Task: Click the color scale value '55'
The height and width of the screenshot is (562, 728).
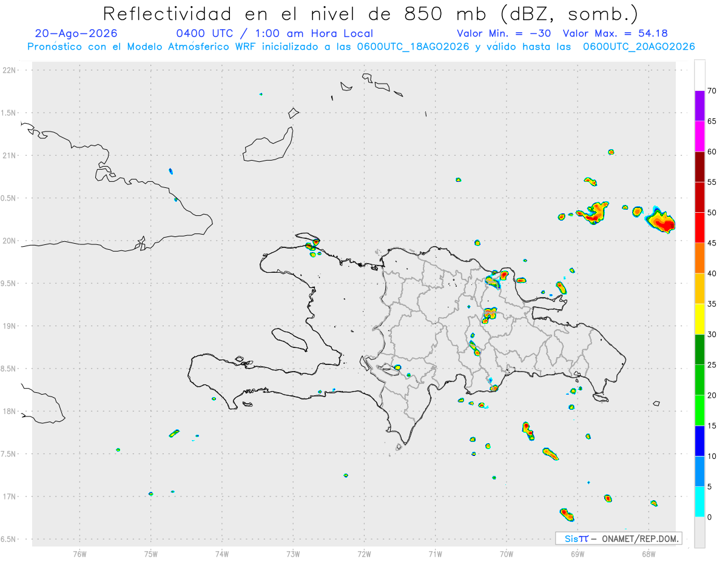Action: [712, 182]
